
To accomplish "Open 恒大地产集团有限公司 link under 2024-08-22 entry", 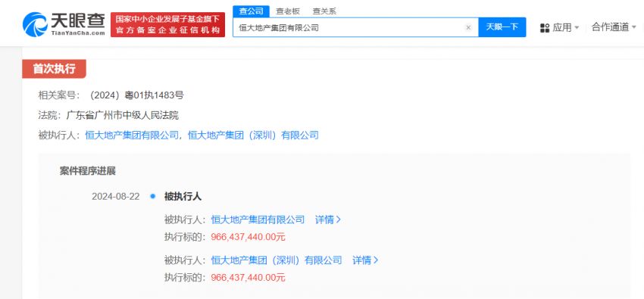I will [x=258, y=220].
